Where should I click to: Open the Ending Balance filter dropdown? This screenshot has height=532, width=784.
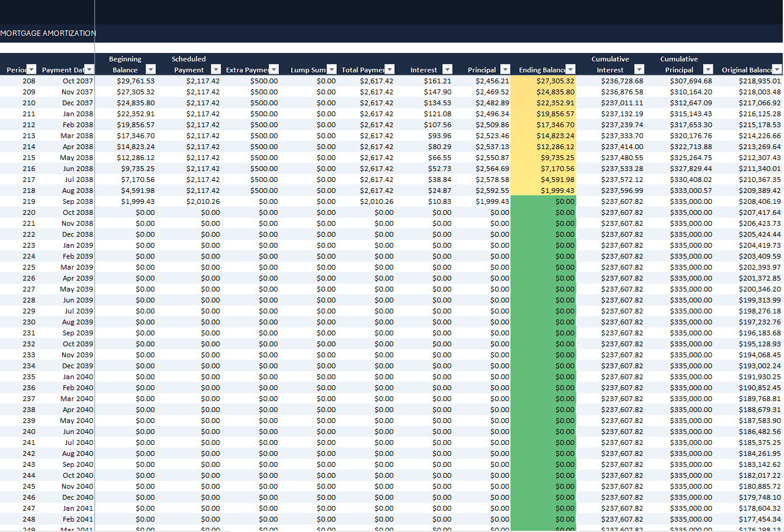point(571,69)
